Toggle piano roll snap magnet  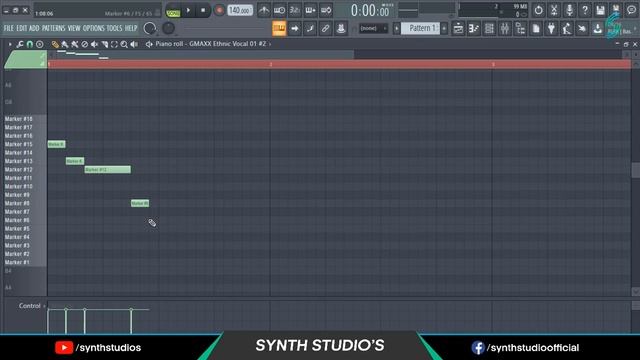pos(29,44)
